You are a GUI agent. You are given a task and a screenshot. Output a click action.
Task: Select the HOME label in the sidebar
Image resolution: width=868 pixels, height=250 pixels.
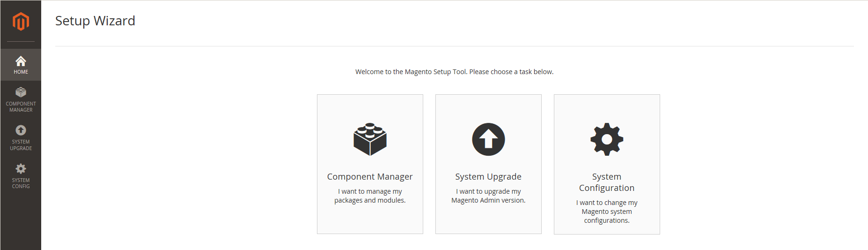[x=21, y=72]
